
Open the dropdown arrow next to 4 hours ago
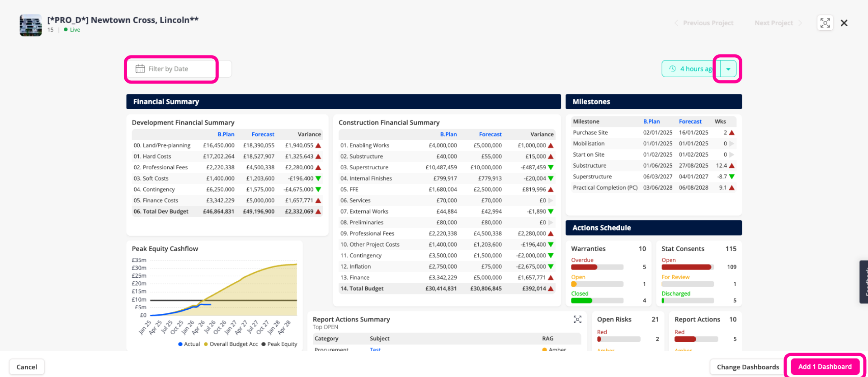coord(728,69)
